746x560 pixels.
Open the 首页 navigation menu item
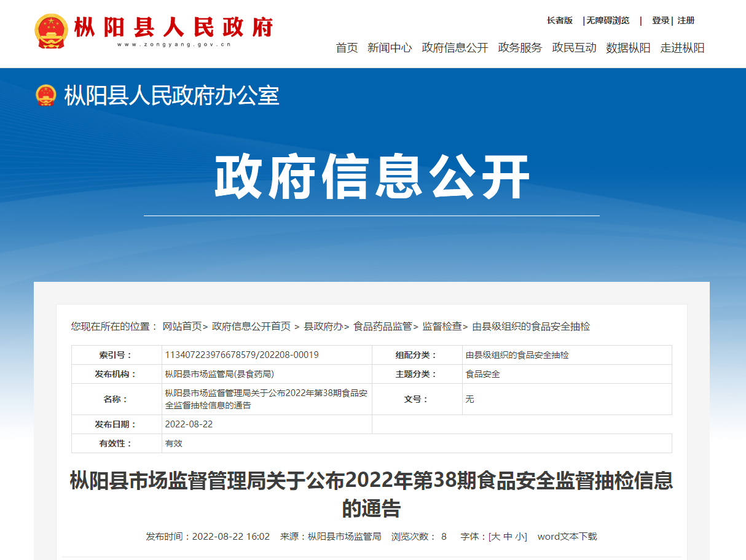pyautogui.click(x=347, y=48)
